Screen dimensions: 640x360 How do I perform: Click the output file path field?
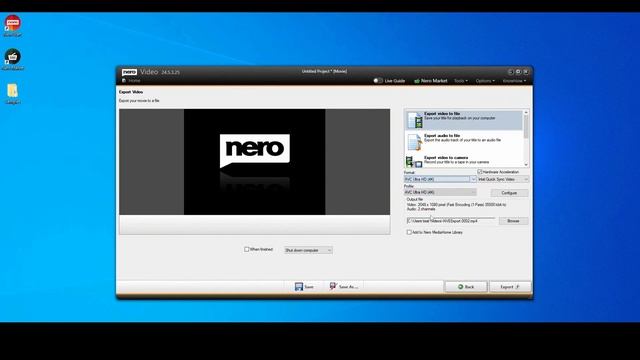point(451,221)
